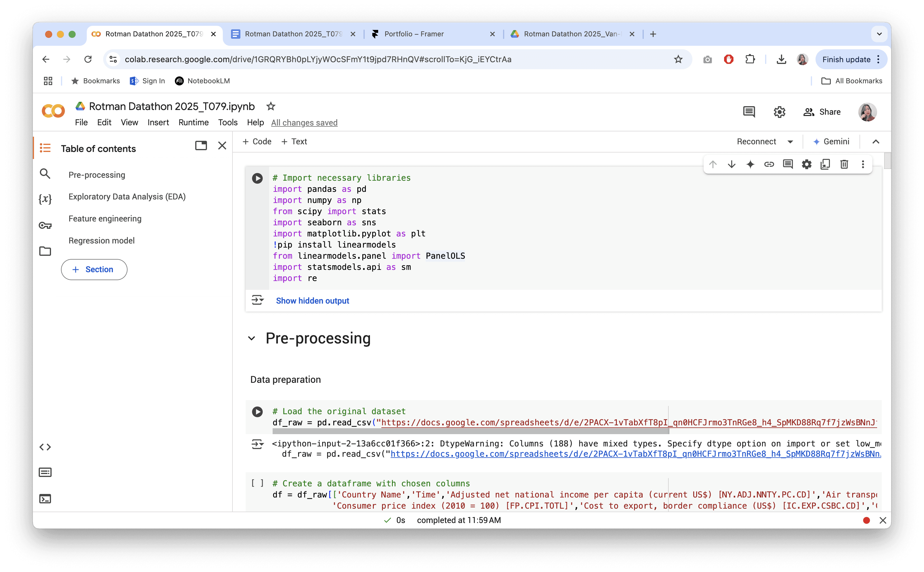Image resolution: width=924 pixels, height=572 pixels.
Task: Run the import libraries code cell
Action: [x=257, y=178]
